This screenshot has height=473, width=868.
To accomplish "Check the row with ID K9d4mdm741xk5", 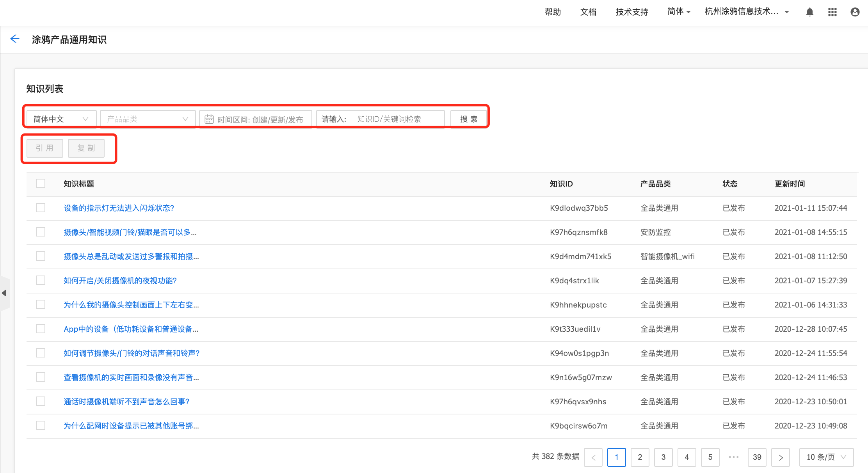I will pyautogui.click(x=41, y=256).
